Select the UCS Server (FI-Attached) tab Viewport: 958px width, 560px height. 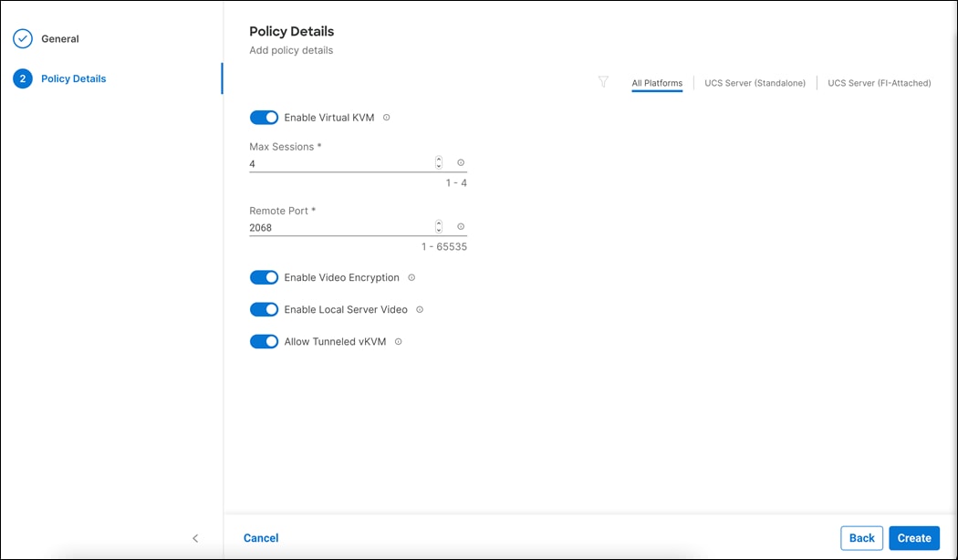(x=879, y=82)
